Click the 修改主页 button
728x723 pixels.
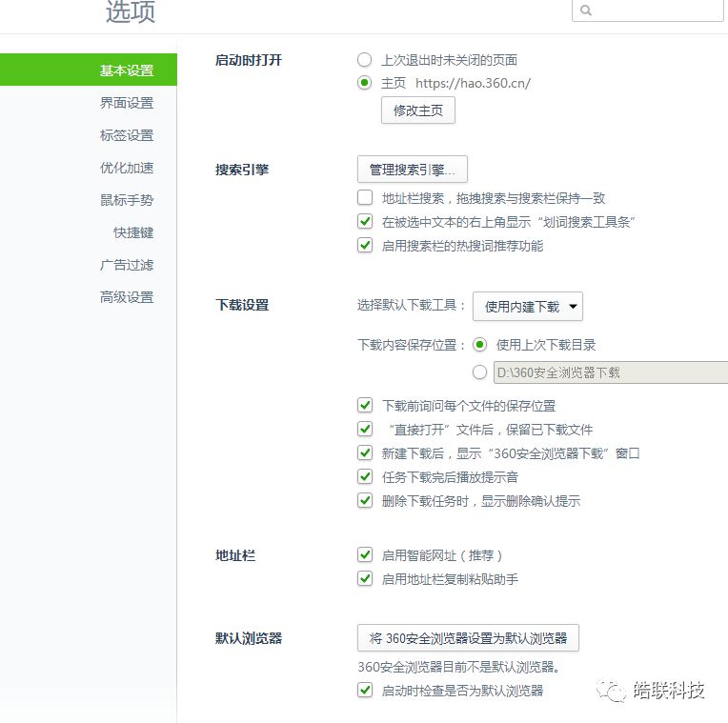418,110
